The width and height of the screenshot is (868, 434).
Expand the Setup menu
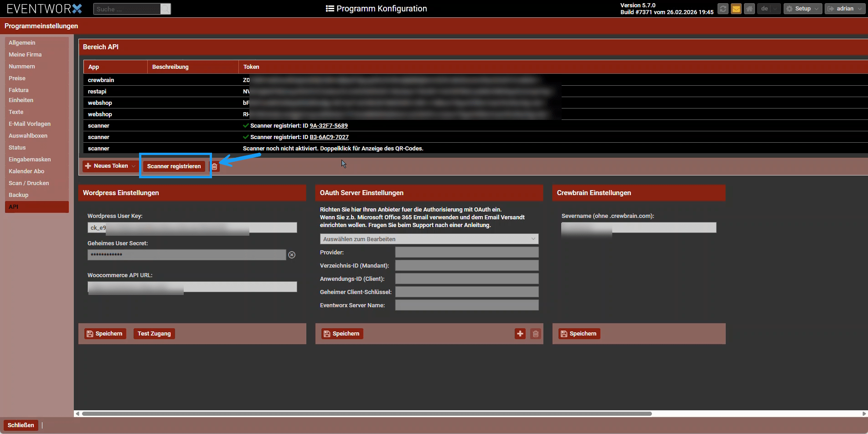click(x=802, y=9)
